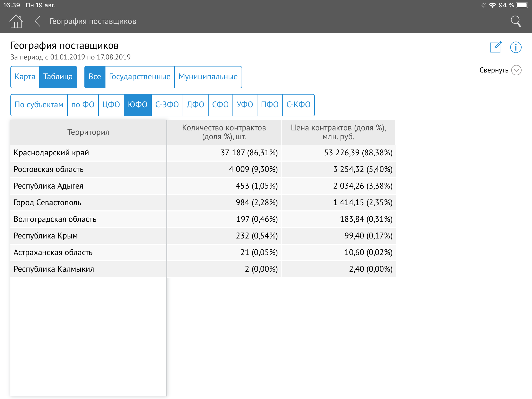Filter by Государственные contracts
The image size is (532, 399).
tap(140, 77)
